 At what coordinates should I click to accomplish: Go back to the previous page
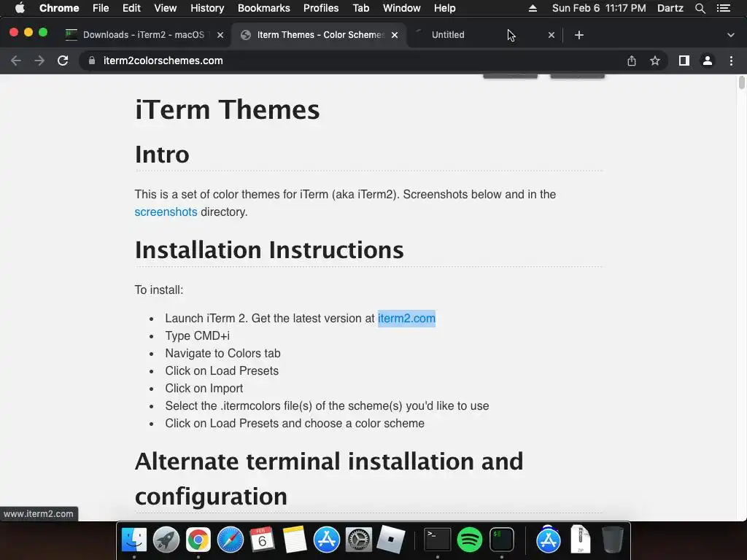[x=16, y=61]
